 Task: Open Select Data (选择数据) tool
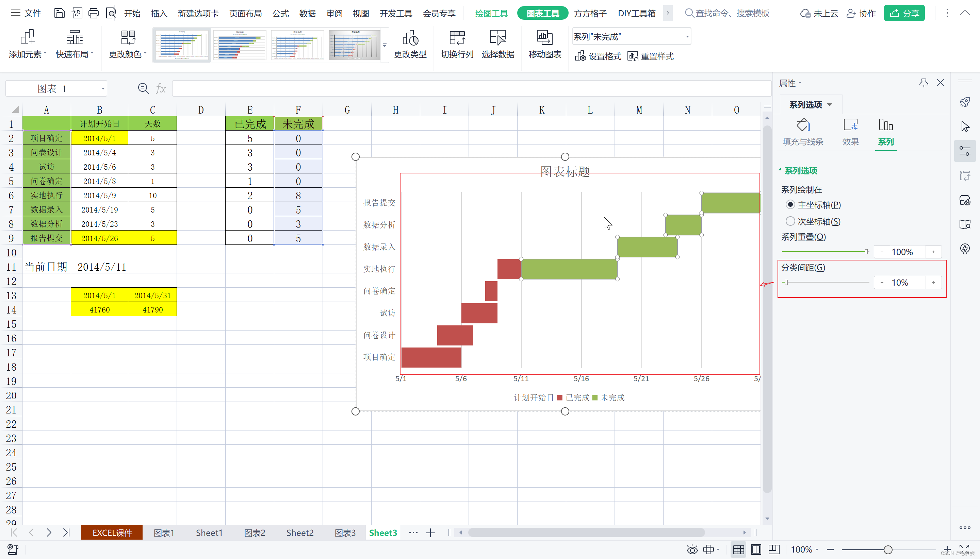(497, 38)
